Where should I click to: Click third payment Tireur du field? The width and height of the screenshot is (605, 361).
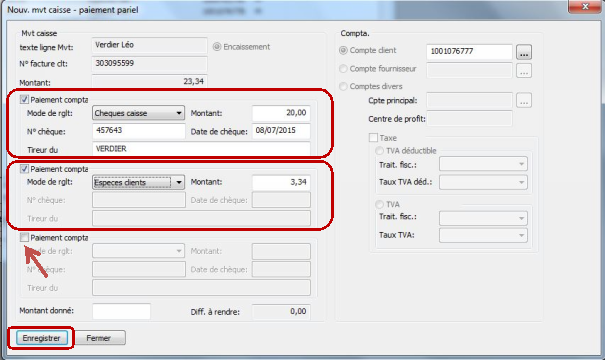(x=201, y=288)
